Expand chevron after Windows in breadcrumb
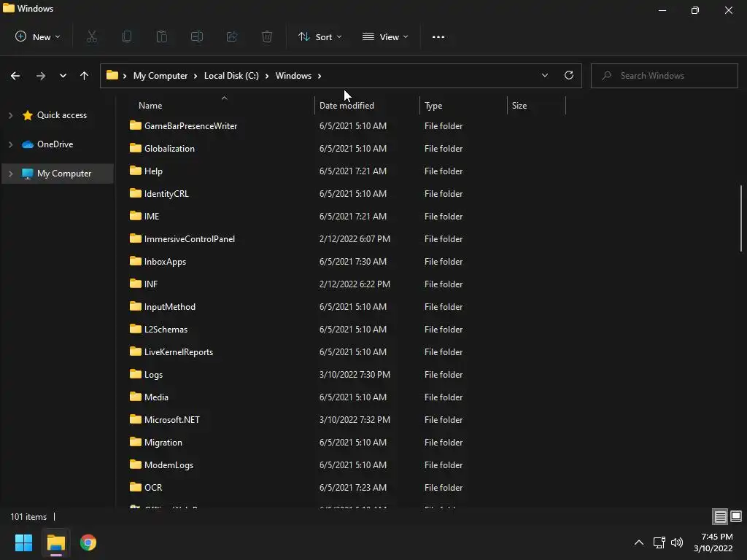The width and height of the screenshot is (747, 560). point(320,76)
